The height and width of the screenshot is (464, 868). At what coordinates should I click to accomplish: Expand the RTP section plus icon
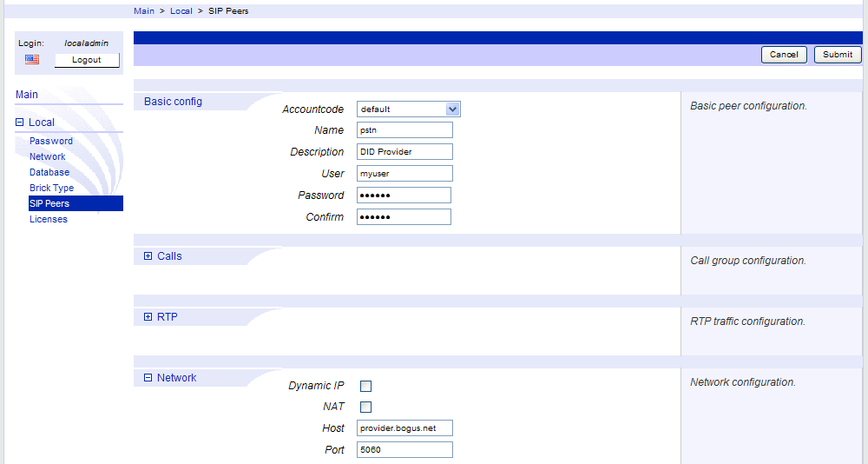tap(148, 317)
